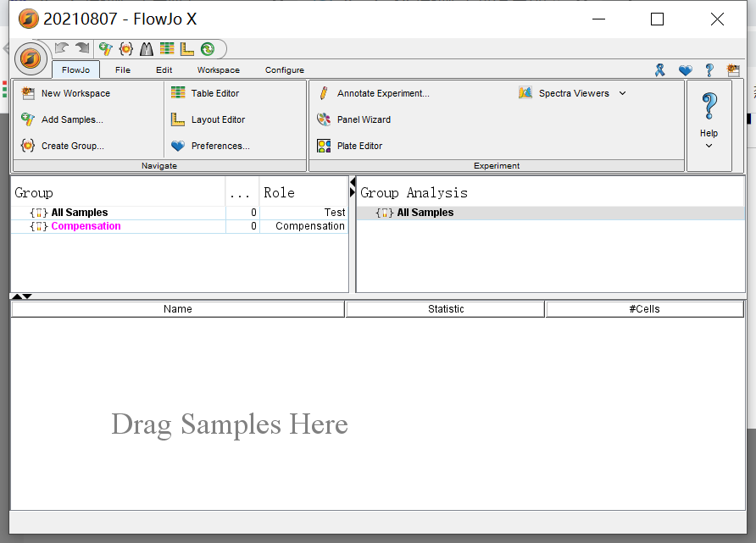Expand the Help dropdown chevron
This screenshot has height=543, width=756.
click(709, 146)
